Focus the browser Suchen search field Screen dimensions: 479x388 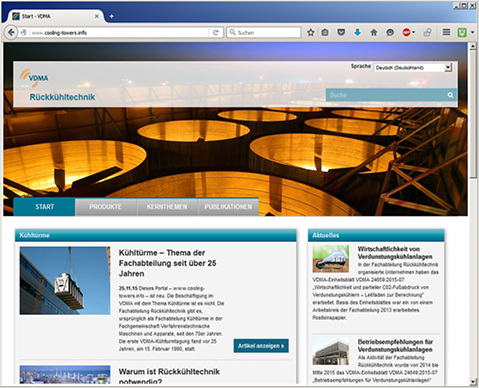tap(264, 32)
